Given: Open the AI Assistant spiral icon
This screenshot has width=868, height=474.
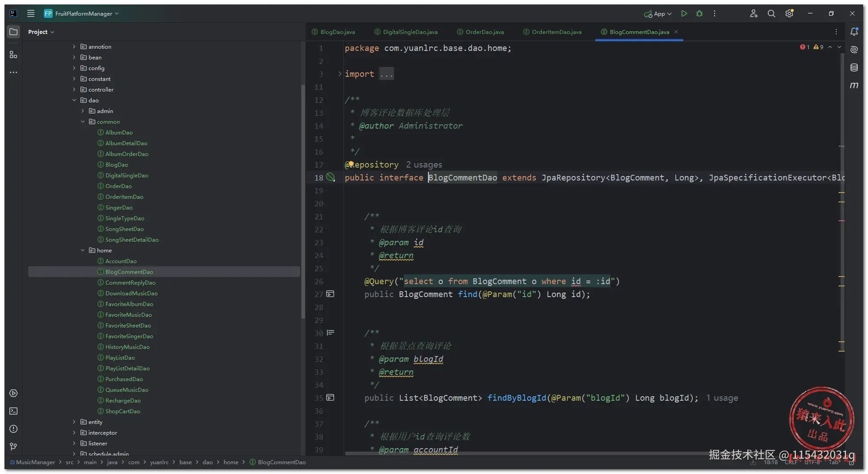Looking at the screenshot, I should (854, 50).
